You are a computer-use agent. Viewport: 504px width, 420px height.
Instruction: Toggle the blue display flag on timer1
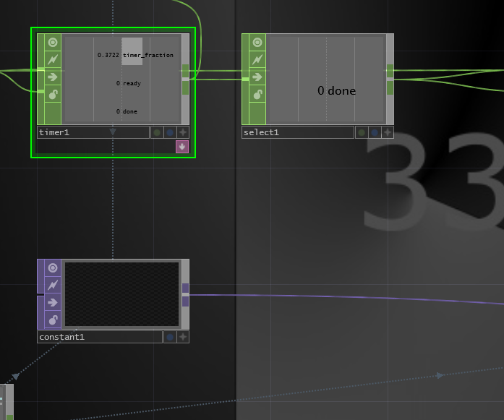[x=170, y=132]
